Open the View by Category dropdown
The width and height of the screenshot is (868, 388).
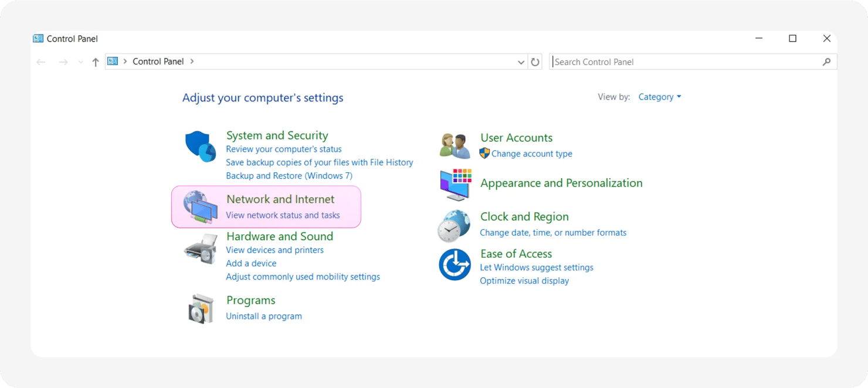660,97
